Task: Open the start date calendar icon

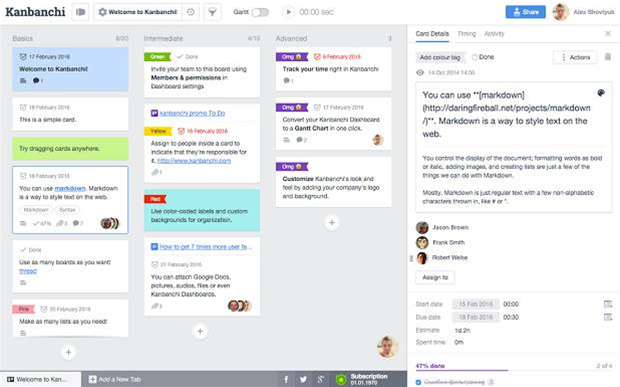Action: [x=608, y=304]
